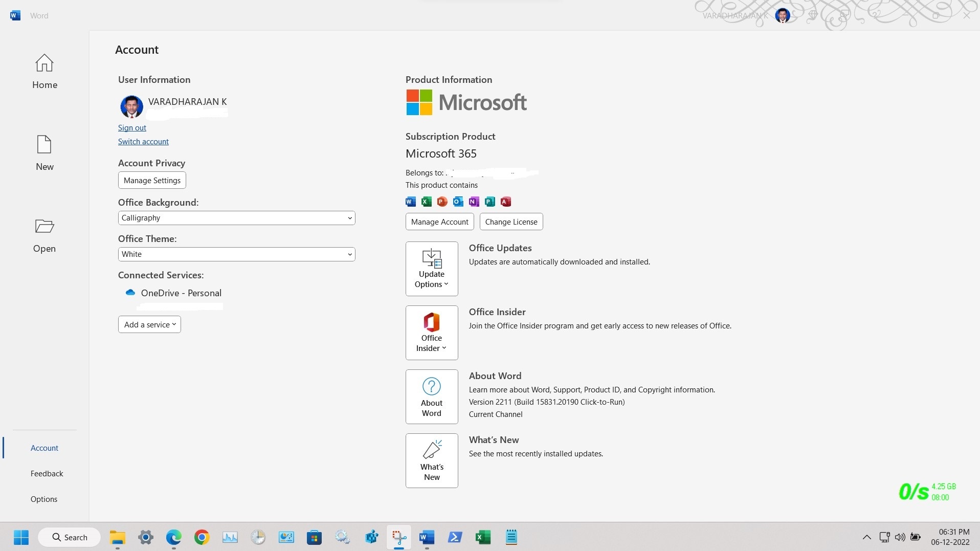Open File Explorer from the taskbar

118,537
